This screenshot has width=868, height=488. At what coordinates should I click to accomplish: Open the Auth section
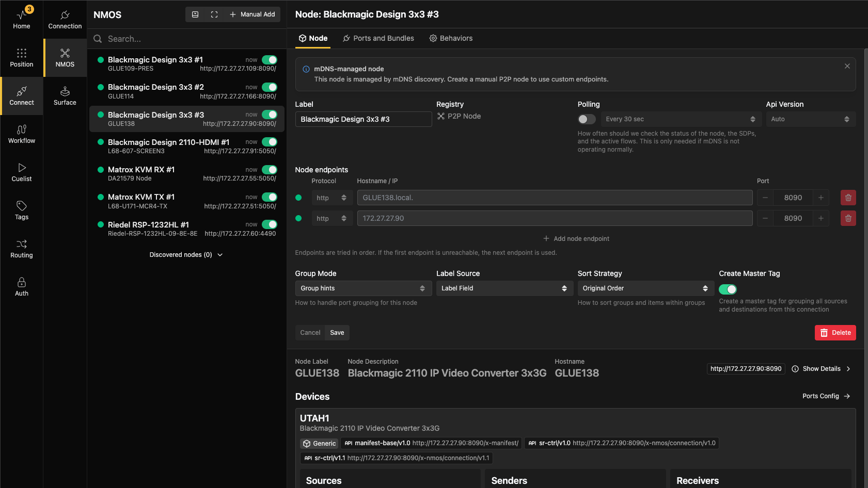click(22, 287)
